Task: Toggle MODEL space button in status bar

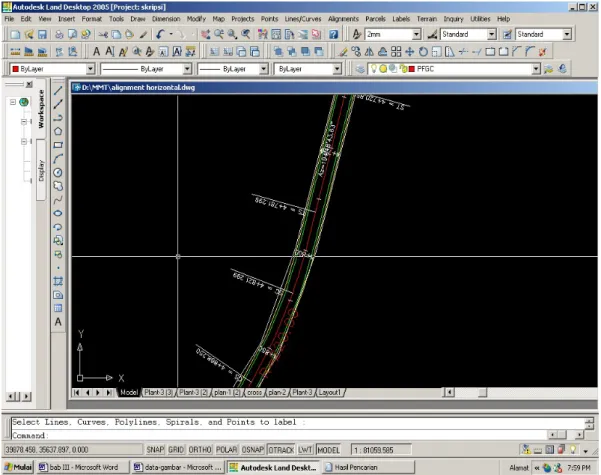Action: 328,449
